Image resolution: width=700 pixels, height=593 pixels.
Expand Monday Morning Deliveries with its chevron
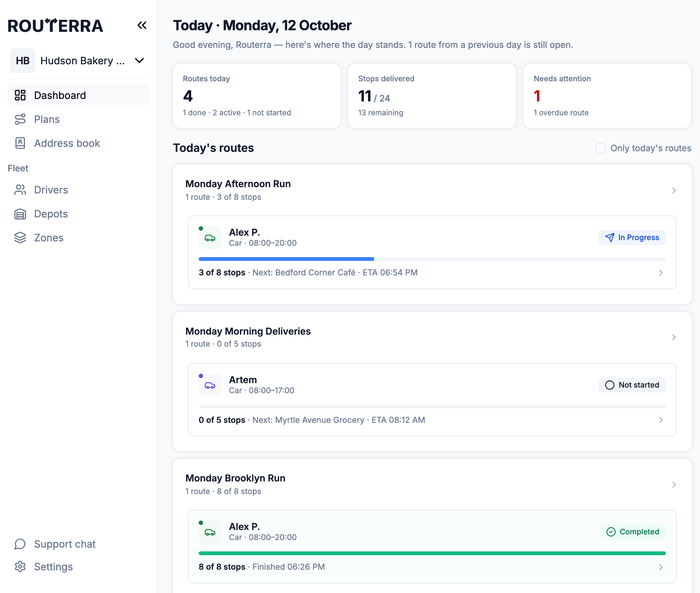coord(674,337)
